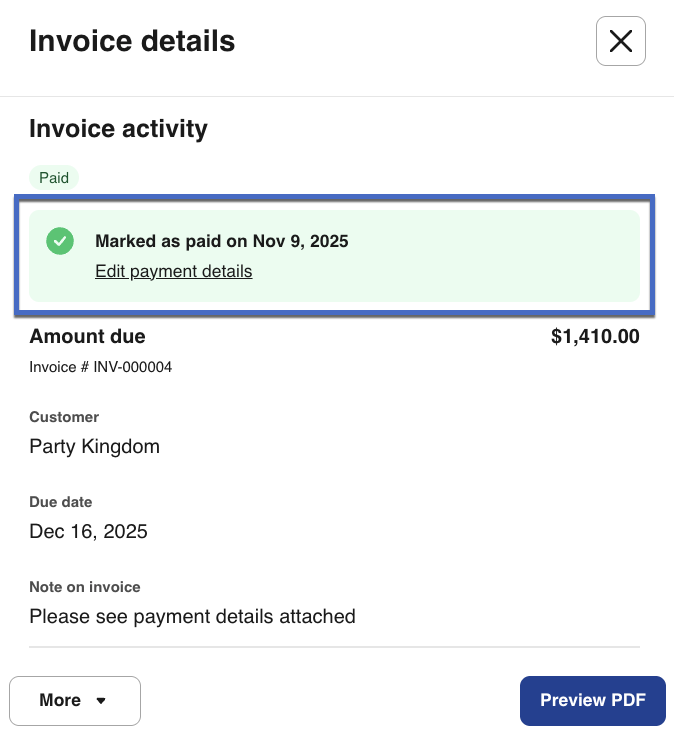674x742 pixels.
Task: Click the Amount due label
Action: pos(87,337)
